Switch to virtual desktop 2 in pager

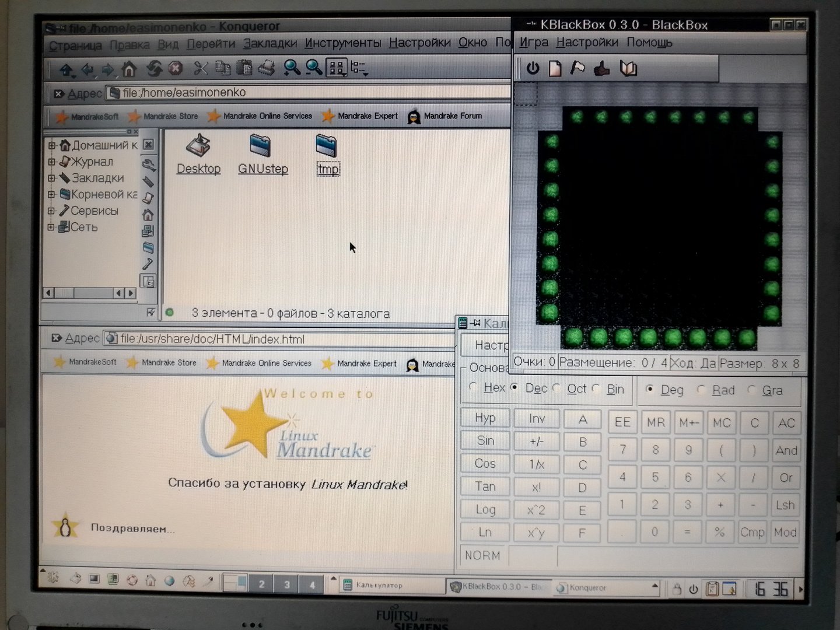[262, 584]
